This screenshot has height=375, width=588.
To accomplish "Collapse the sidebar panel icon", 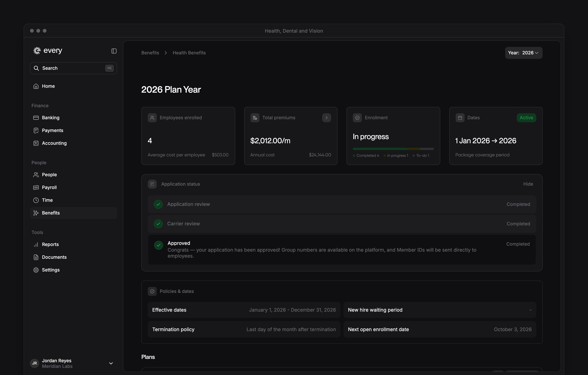I will [114, 51].
